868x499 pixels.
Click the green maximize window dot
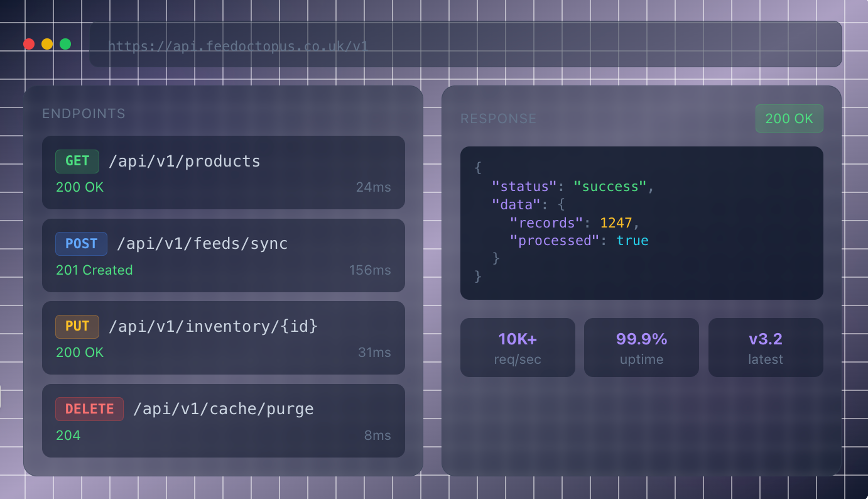(x=65, y=44)
